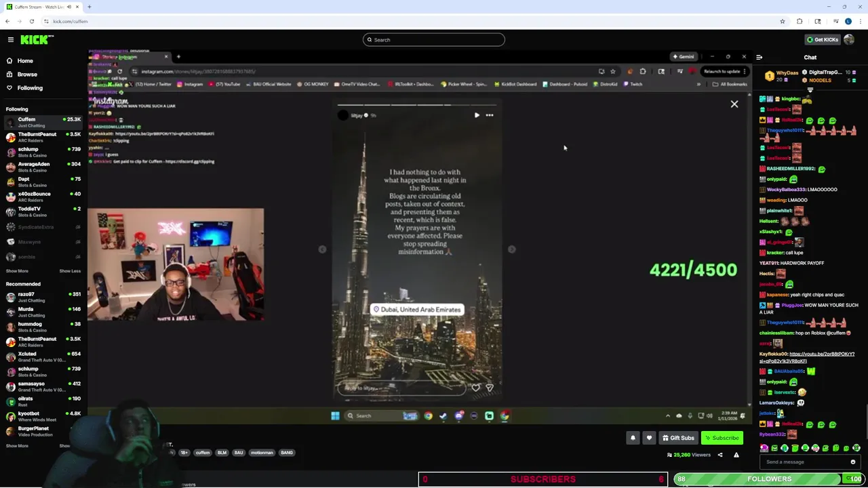Open a new browser tab
This screenshot has height=488, width=868.
(90, 7)
